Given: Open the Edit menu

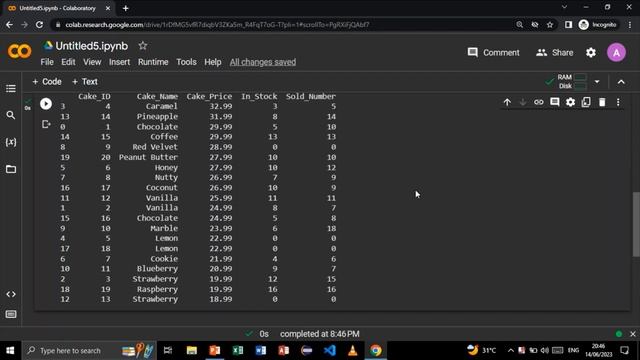Looking at the screenshot, I should click(x=68, y=62).
